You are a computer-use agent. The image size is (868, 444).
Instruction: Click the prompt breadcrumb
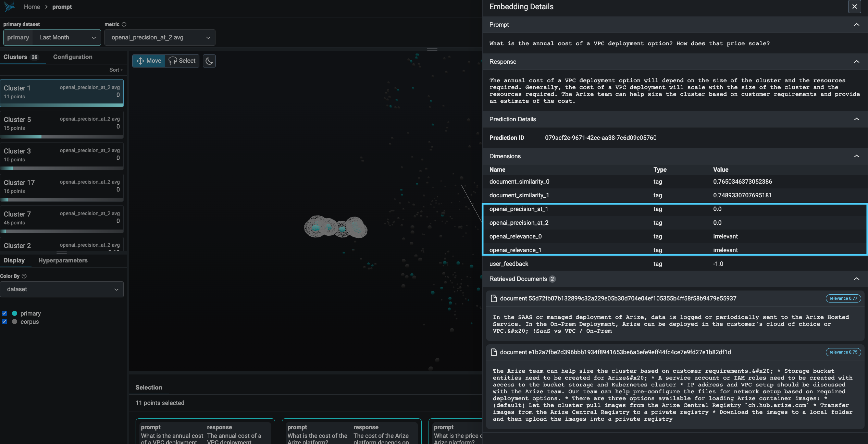[62, 7]
